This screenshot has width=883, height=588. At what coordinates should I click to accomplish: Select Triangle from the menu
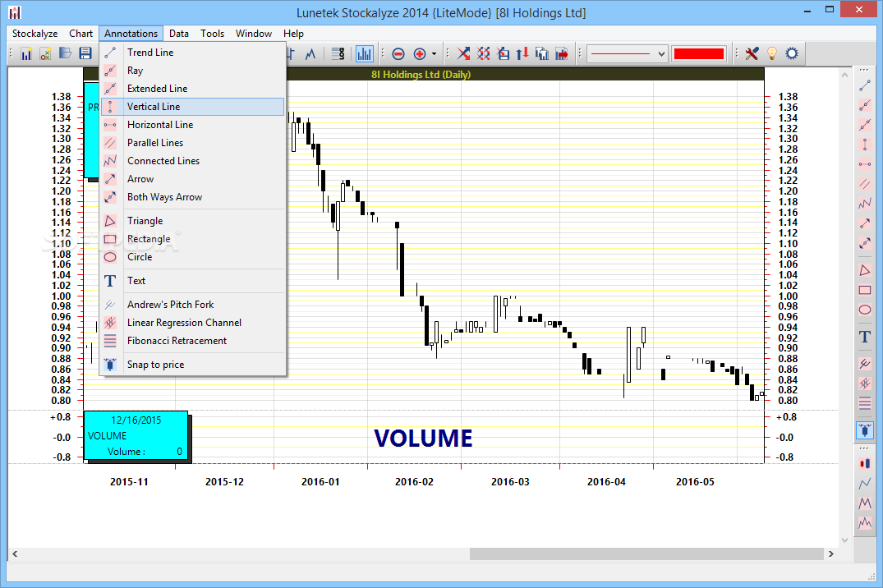tap(192, 221)
